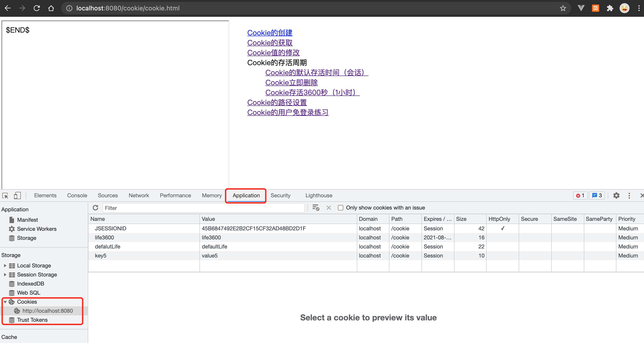Enable only show cookies with an issue
This screenshot has height=343, width=644.
[x=341, y=208]
